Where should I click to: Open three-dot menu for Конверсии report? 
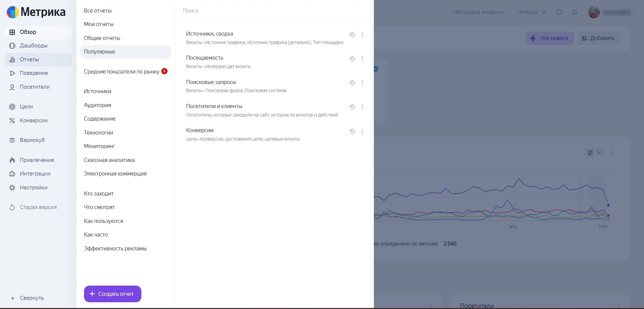coord(362,131)
